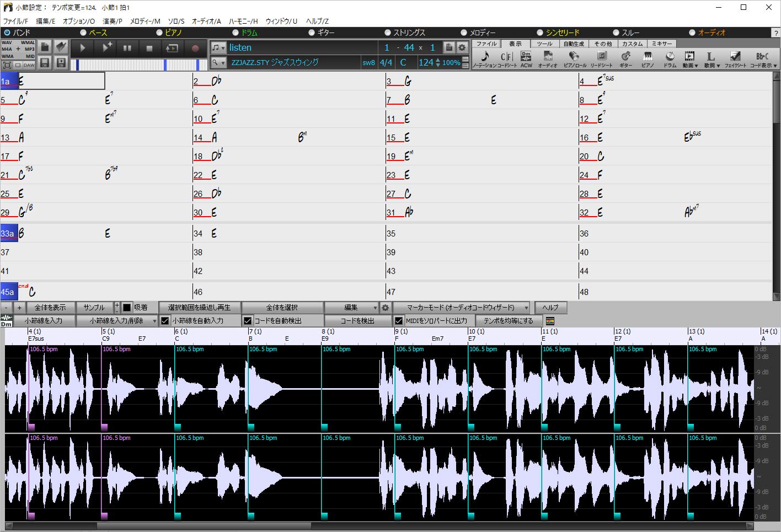Image resolution: width=781 pixels, height=532 pixels.
Task: Toggle auto chord detection checkbox
Action: pos(248,320)
